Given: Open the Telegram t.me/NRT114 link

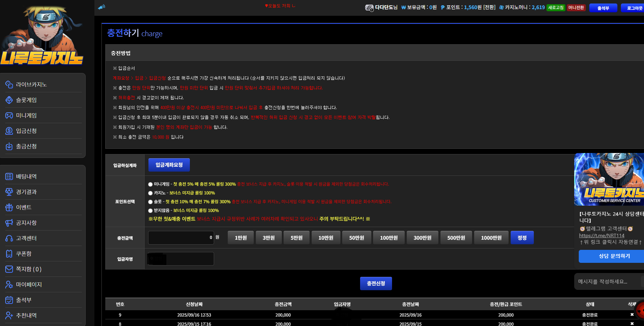Looking at the screenshot, I should coord(602,235).
